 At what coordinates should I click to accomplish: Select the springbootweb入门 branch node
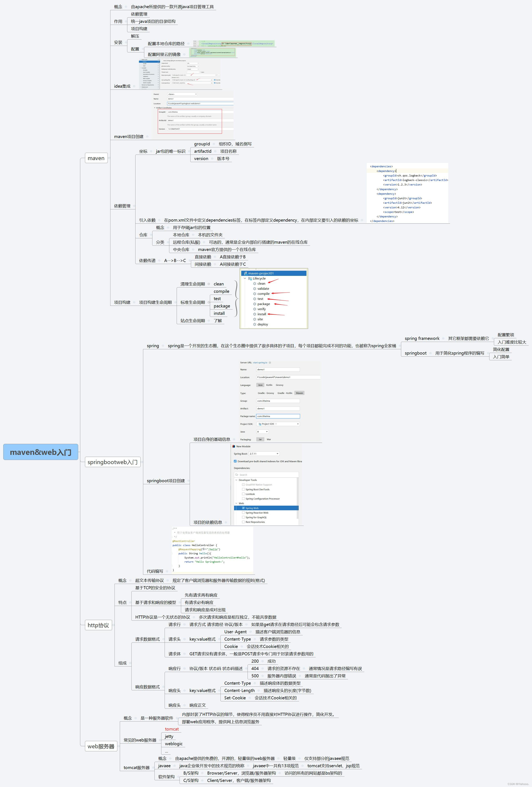pyautogui.click(x=112, y=462)
